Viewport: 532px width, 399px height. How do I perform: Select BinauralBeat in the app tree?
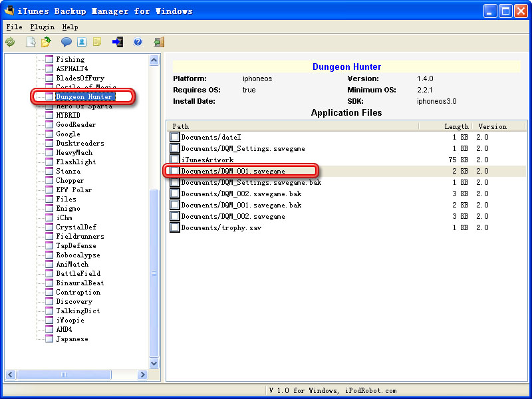click(x=80, y=283)
